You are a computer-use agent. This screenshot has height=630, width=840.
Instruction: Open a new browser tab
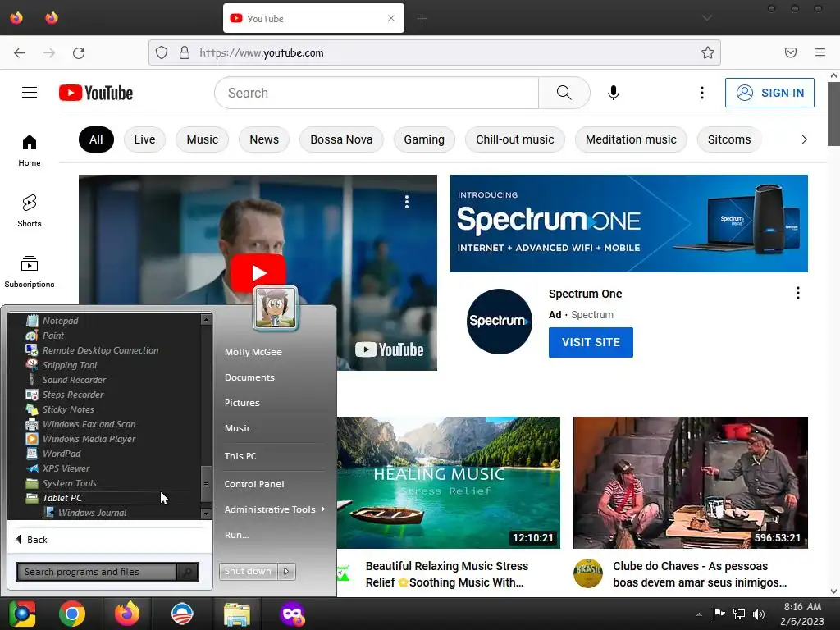[422, 19]
